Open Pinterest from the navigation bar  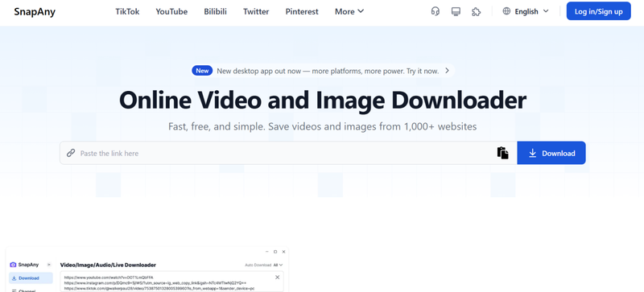pos(302,11)
